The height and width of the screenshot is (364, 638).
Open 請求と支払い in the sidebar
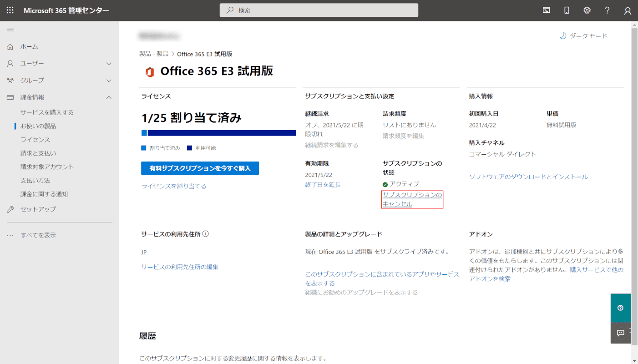(38, 153)
